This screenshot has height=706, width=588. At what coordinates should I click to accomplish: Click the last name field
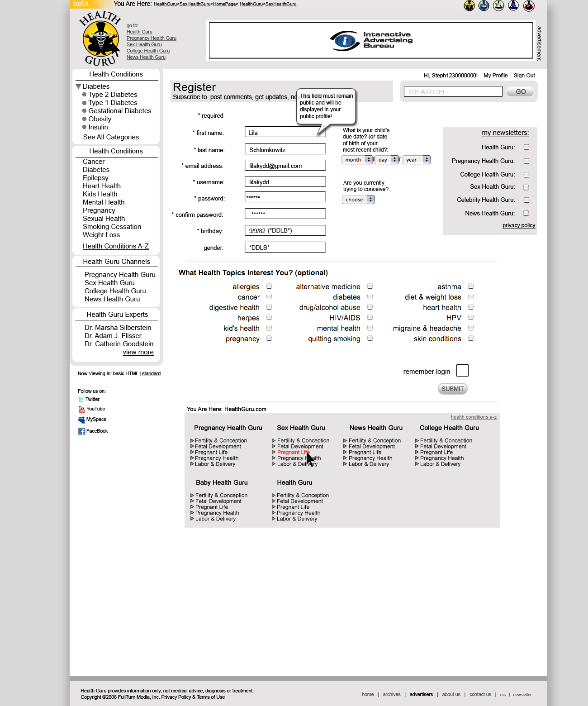click(285, 149)
